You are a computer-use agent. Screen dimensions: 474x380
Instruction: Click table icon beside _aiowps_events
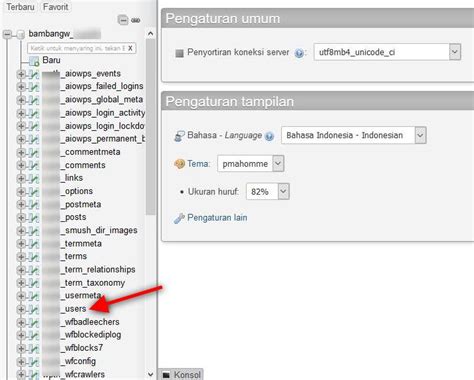tap(33, 74)
